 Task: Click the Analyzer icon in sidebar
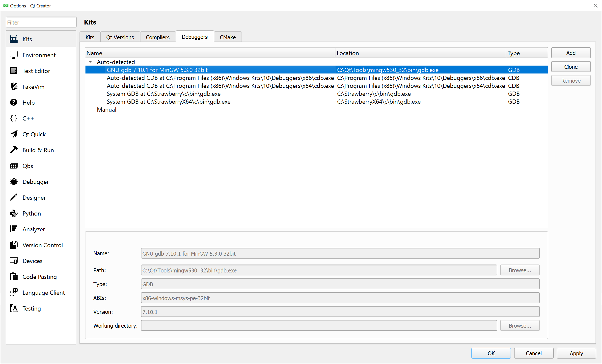coord(14,229)
